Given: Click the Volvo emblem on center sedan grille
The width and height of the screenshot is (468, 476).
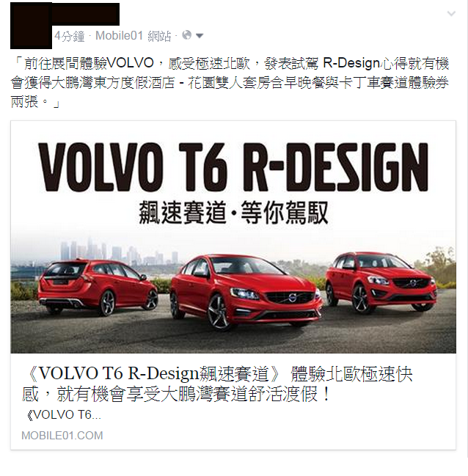Looking at the screenshot, I should [x=292, y=298].
